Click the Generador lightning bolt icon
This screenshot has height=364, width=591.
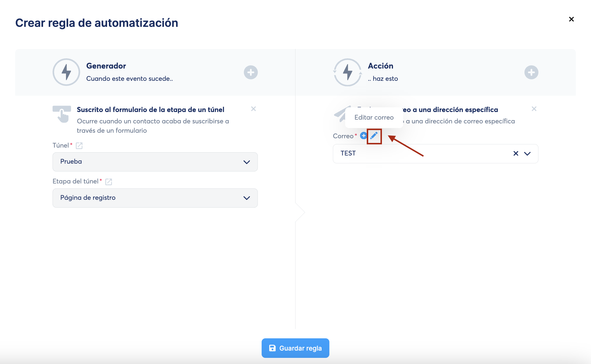pos(66,72)
